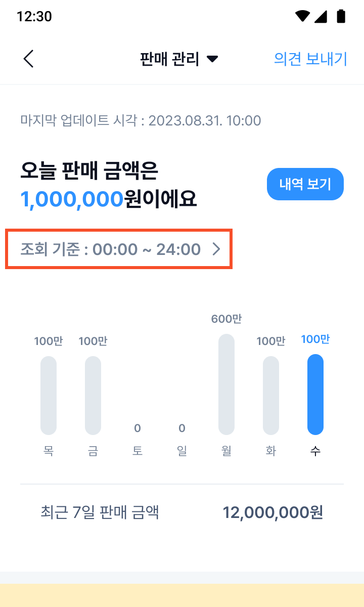
Task: Open the 판매 관리 dropdown
Action: point(179,59)
